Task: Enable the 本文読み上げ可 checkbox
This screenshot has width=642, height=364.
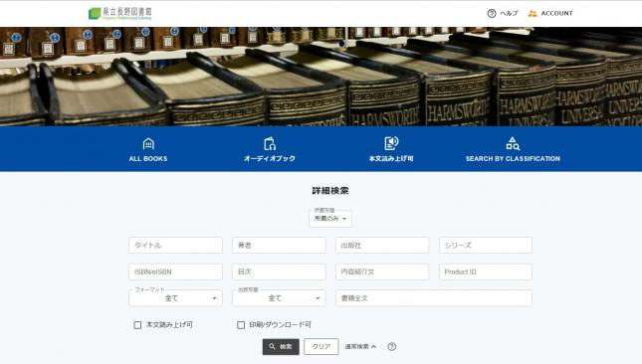Action: [137, 325]
